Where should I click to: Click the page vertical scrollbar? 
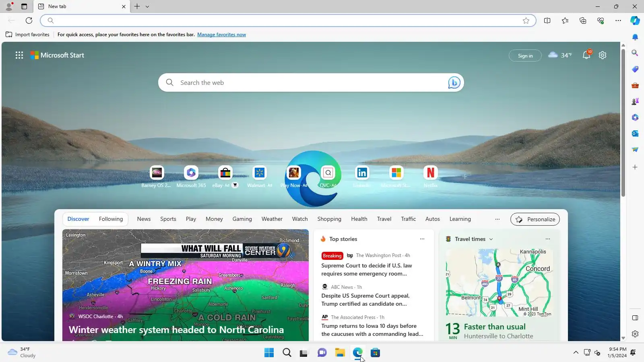[623, 123]
